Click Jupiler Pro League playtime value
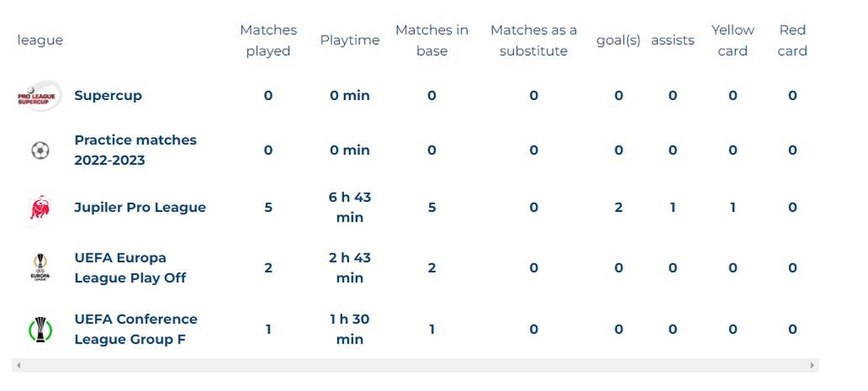 [x=349, y=207]
